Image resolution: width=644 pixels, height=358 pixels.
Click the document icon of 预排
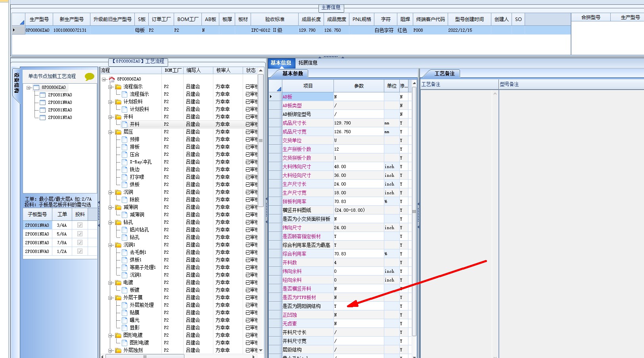pos(125,139)
